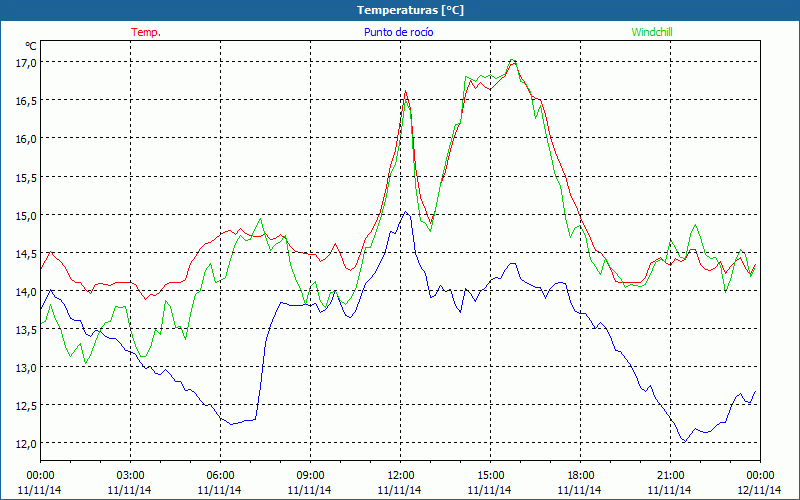The height and width of the screenshot is (500, 800).
Task: Click the 15,0 y-axis value
Action: pyautogui.click(x=26, y=215)
